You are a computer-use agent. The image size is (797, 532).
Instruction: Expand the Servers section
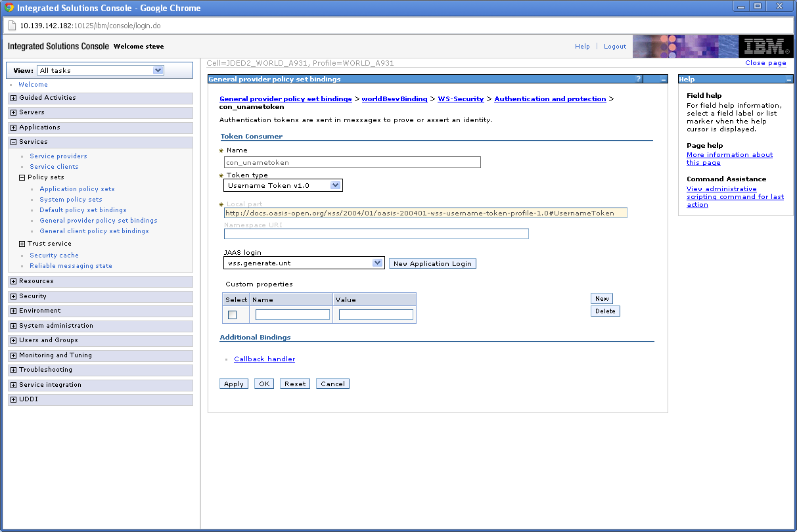coord(13,113)
